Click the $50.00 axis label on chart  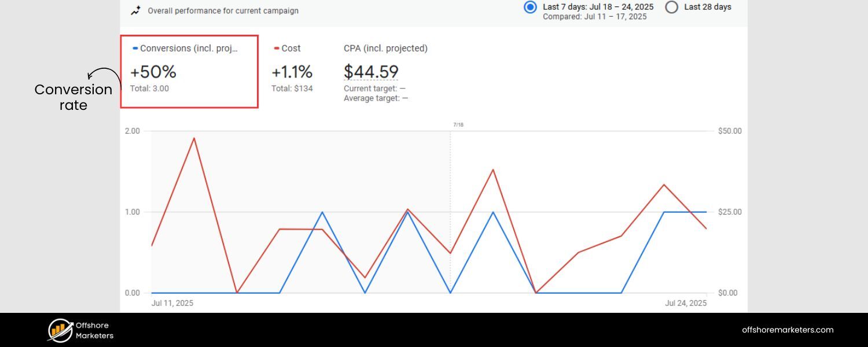click(730, 131)
